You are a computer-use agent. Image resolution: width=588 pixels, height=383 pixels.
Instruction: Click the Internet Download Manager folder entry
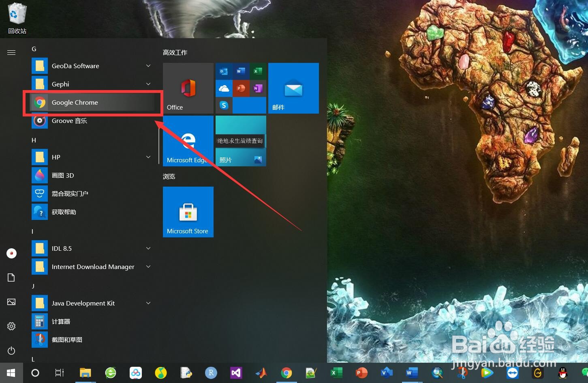coord(92,267)
